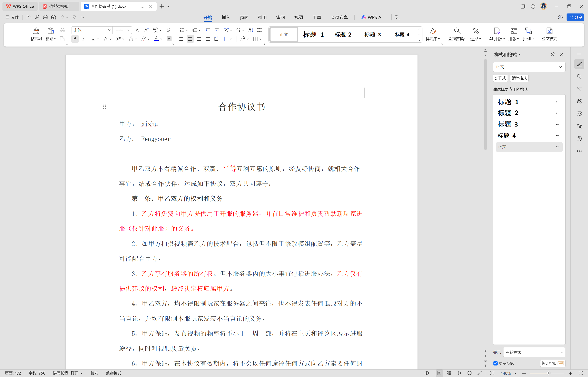Viewport: 588px width, 377px height.
Task: Open the 审阅 ribbon tab
Action: [280, 17]
